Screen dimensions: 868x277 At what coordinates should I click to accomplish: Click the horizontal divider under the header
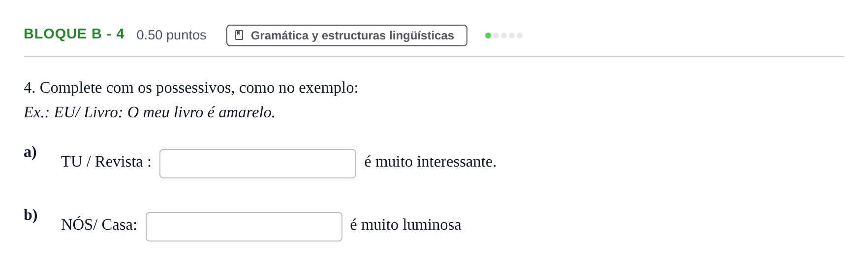click(x=434, y=57)
